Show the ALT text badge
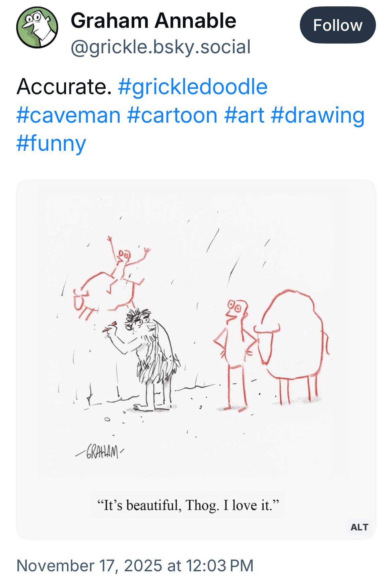Viewport: 392px width, 581px height. tap(359, 527)
